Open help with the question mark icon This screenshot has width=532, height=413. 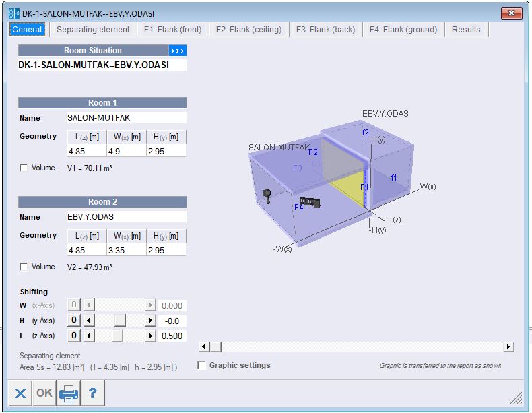coord(93,393)
